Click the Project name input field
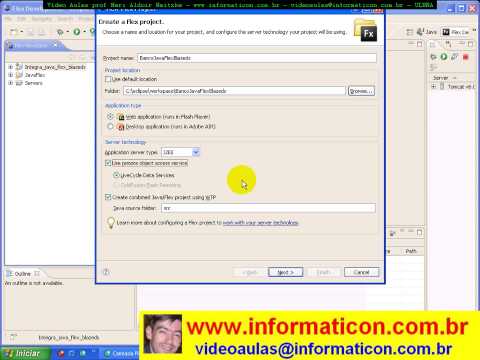480x360 pixels. (257, 58)
